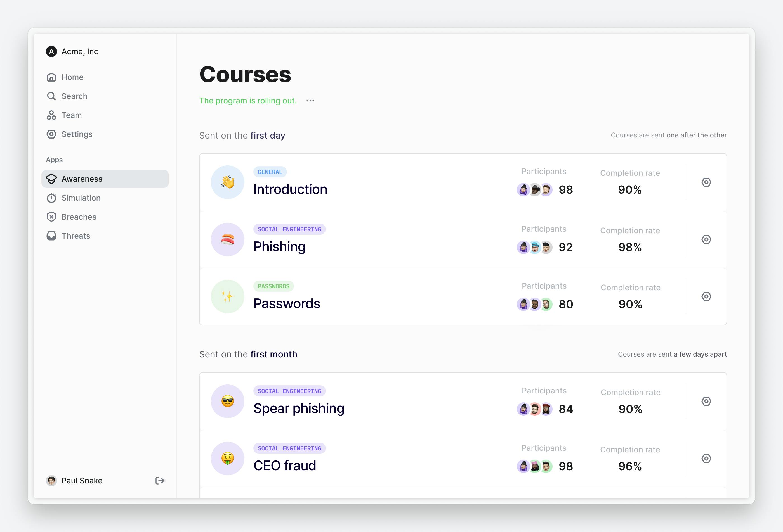Click the target icon next to Phishing course

(706, 239)
